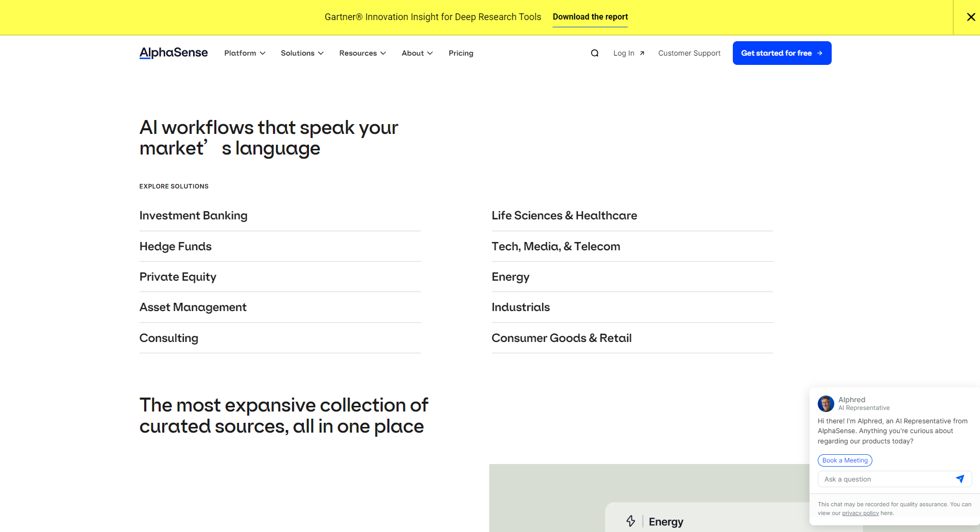The height and width of the screenshot is (532, 980).
Task: Click the send arrow in chat
Action: [x=959, y=479]
